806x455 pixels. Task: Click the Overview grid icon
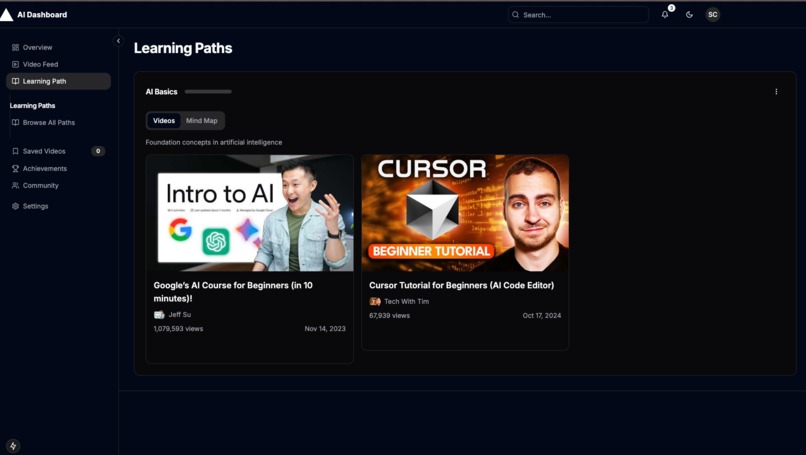tap(15, 47)
